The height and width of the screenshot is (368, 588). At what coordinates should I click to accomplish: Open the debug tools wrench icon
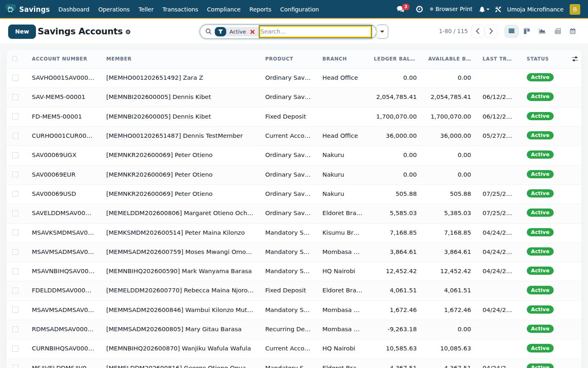point(498,9)
